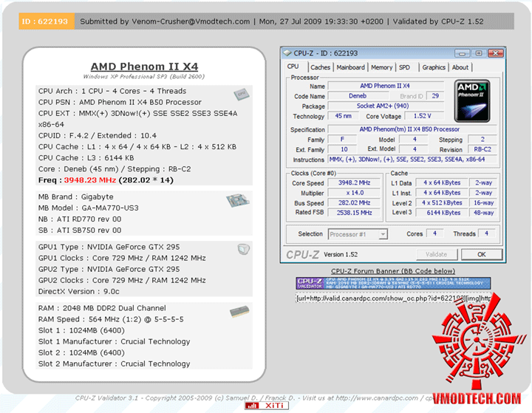Close the CPU-Z window
This screenshot has width=532, height=413.
pyautogui.click(x=495, y=53)
